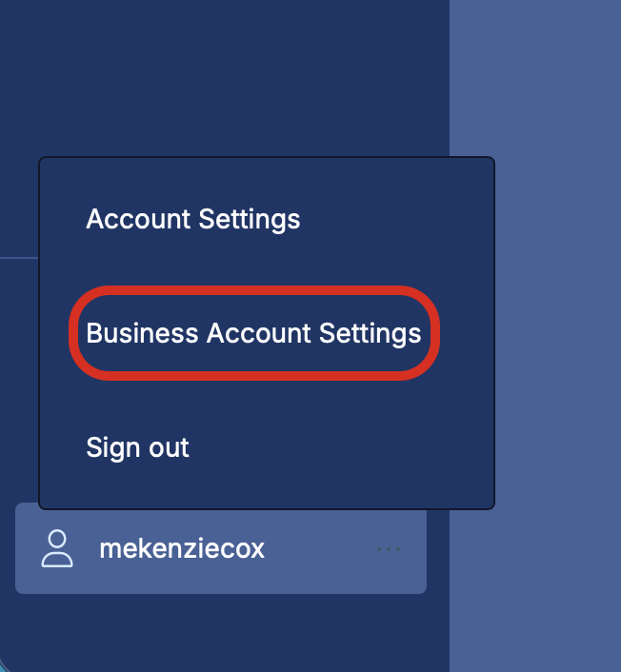Click blank popup area above Account Settings
Screen dimensions: 621x672
pos(266,180)
